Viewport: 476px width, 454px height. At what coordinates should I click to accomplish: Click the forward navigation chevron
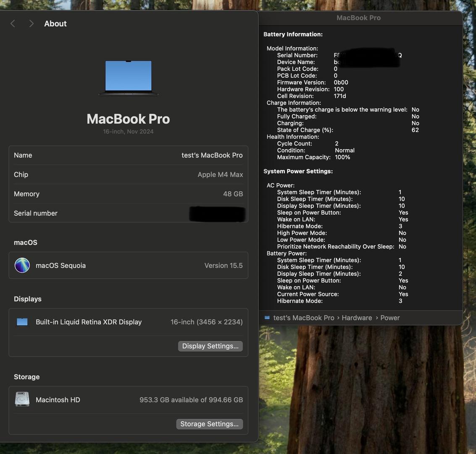coord(31,24)
